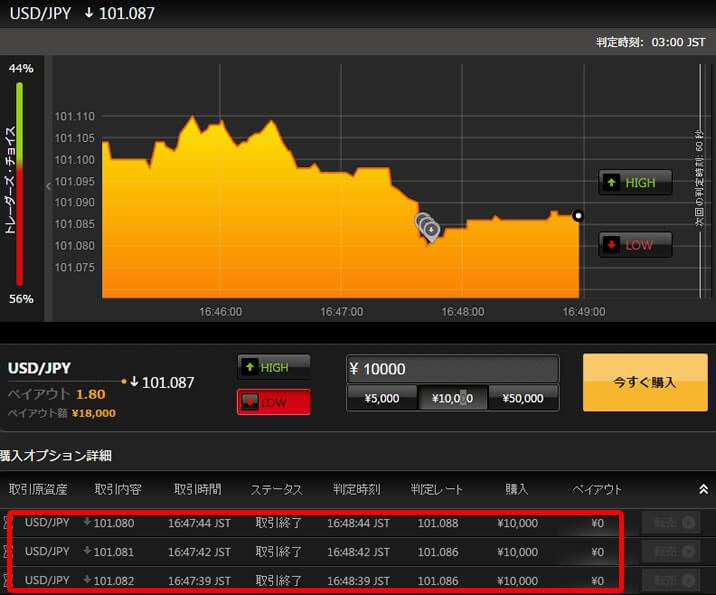
Task: Click the red down arrow icon on chart LOW
Action: [x=611, y=245]
